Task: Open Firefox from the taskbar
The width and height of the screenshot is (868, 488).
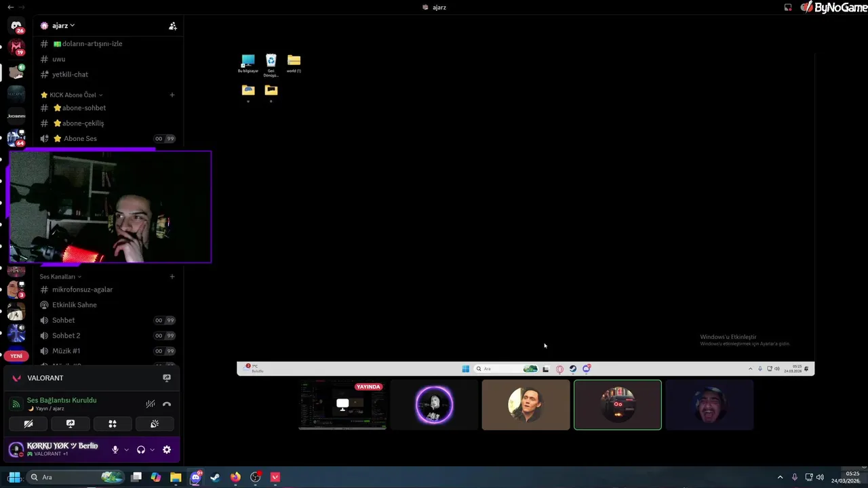Action: 235,477
